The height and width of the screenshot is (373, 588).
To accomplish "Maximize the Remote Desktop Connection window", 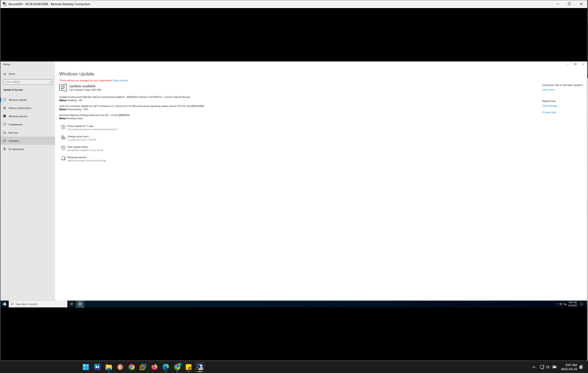I will pos(569,4).
